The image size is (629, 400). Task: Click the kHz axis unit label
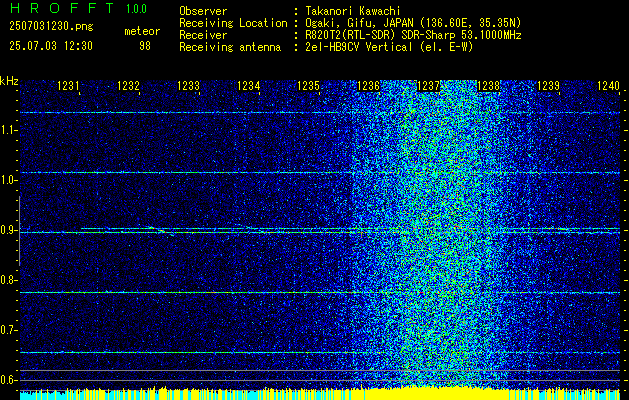(9, 81)
